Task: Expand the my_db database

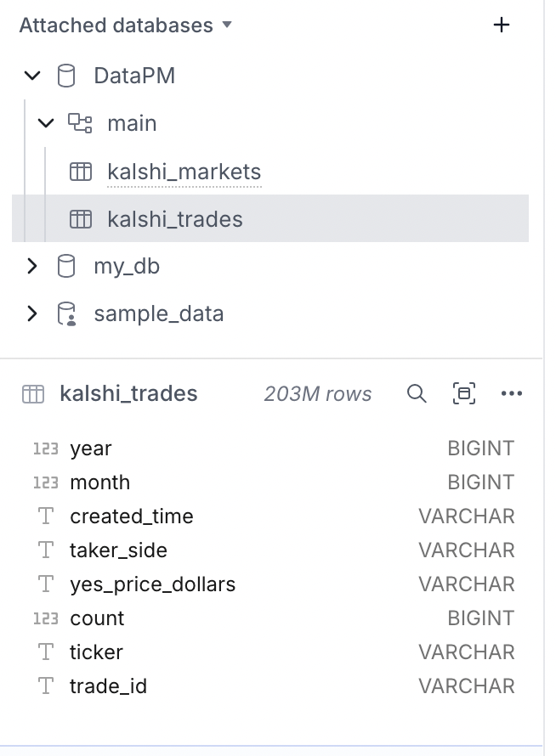Action: click(32, 266)
